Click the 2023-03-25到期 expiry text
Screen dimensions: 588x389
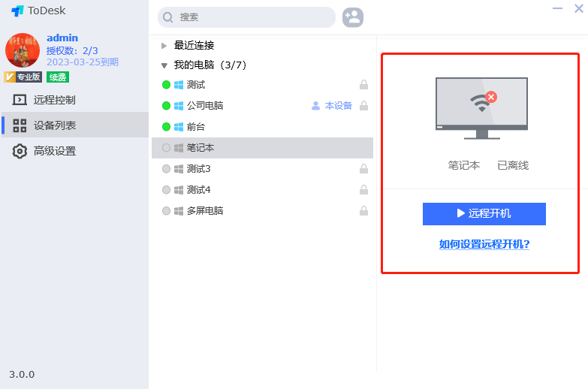tap(83, 62)
